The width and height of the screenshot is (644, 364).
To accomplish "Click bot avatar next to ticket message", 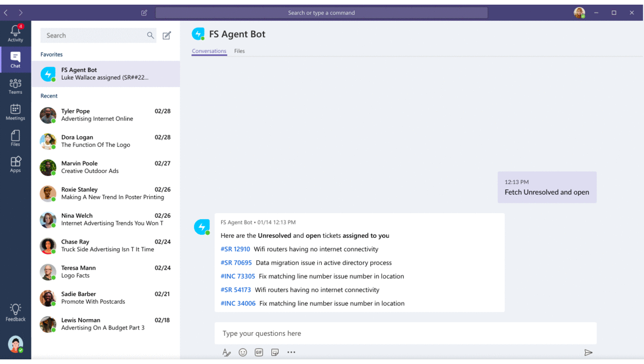I will tap(202, 227).
